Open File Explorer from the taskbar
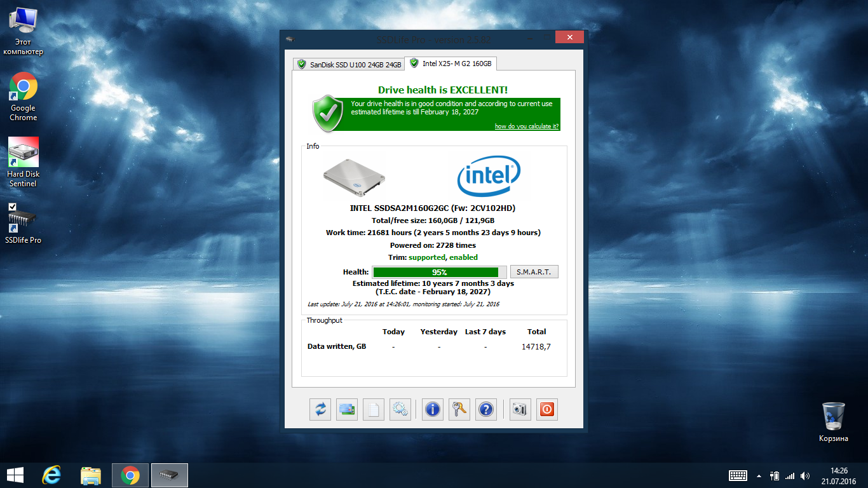 (91, 475)
